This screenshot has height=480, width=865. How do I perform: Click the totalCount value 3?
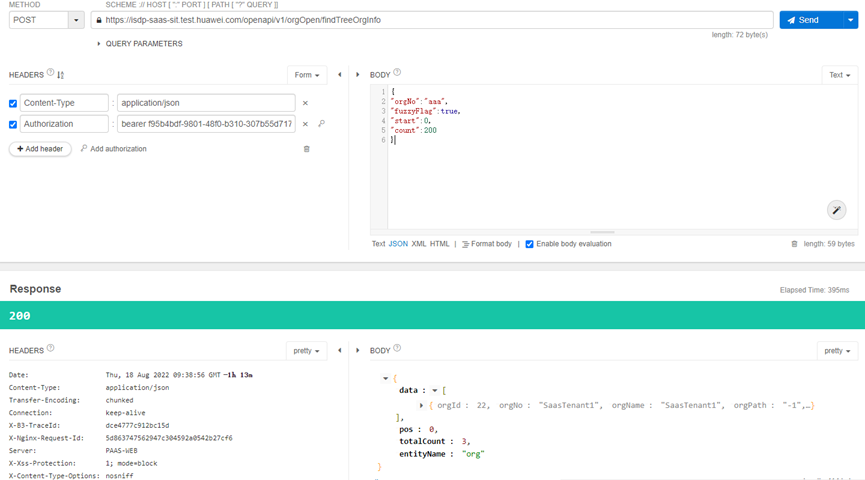pos(464,441)
